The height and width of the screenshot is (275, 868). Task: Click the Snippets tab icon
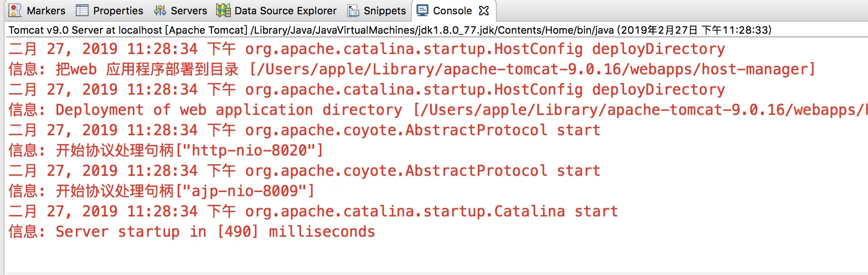click(353, 10)
